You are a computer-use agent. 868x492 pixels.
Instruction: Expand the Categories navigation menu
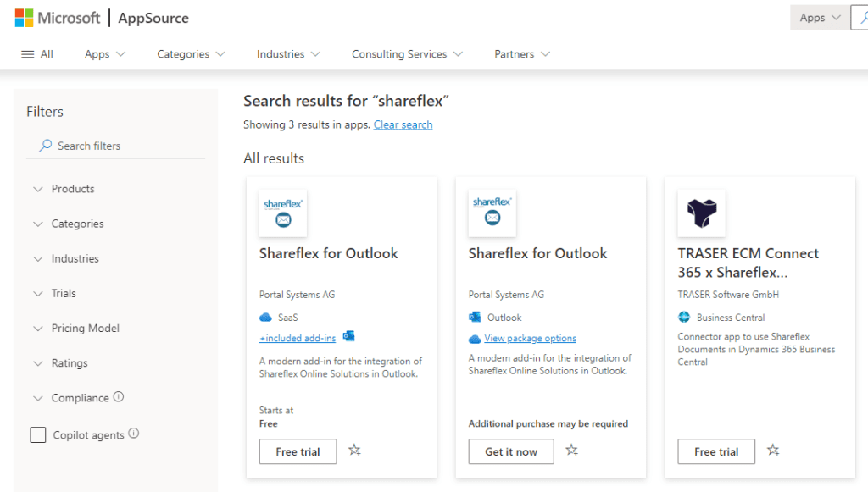191,54
